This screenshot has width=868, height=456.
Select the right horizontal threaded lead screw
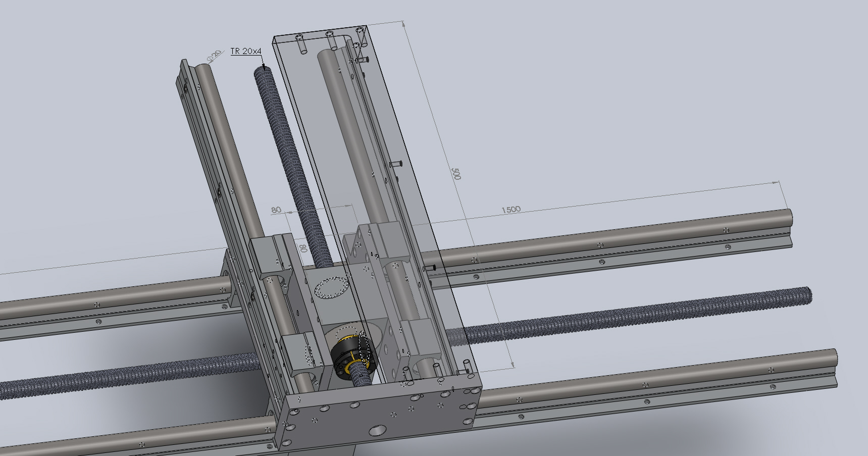[631, 314]
